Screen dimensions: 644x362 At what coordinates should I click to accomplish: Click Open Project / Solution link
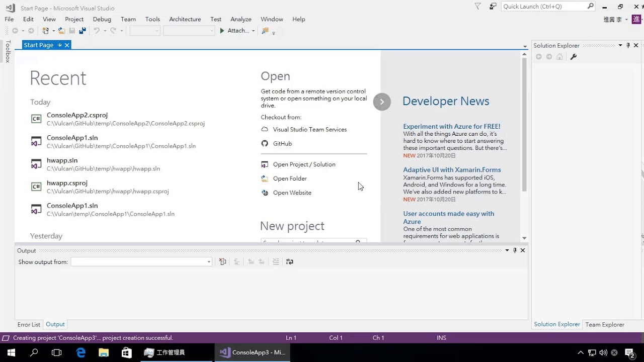(304, 164)
